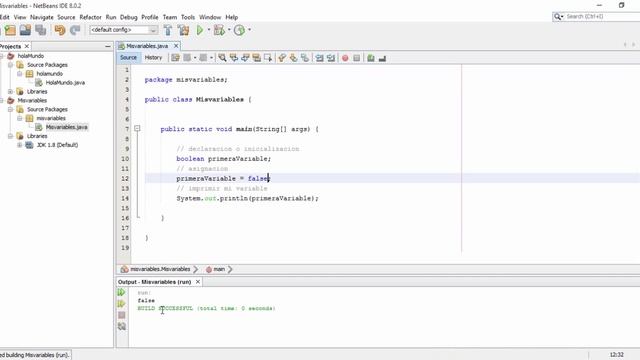640x360 pixels.
Task: Toggle Rectangular Selection icon
Action: coord(268,58)
